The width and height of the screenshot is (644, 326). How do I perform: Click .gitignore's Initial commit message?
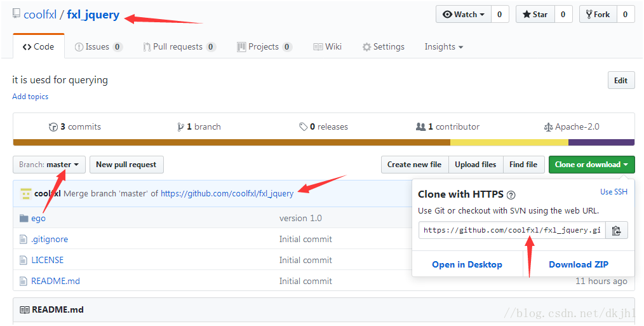click(x=305, y=240)
